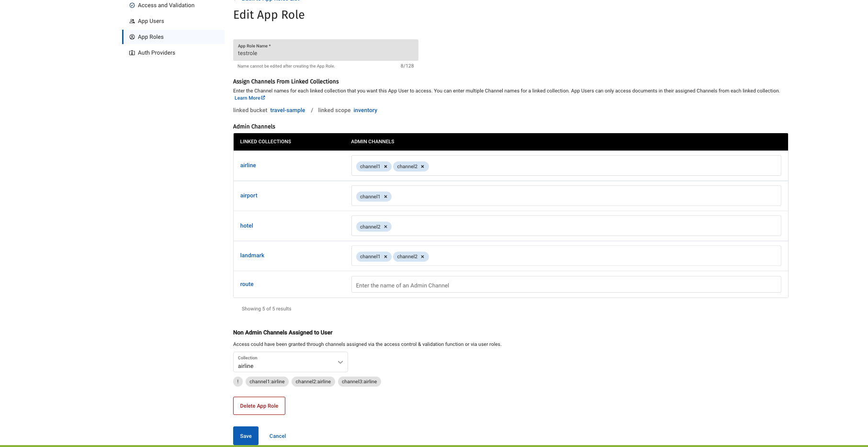
Task: Remove channel2 from hotel admin channels
Action: 385,227
